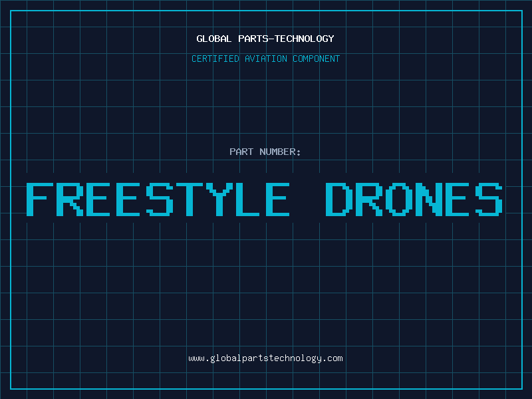The width and height of the screenshot is (532, 399).
Task: Select the CERTIFIED AVIATION COMPONENT subtitle
Action: coord(265,59)
